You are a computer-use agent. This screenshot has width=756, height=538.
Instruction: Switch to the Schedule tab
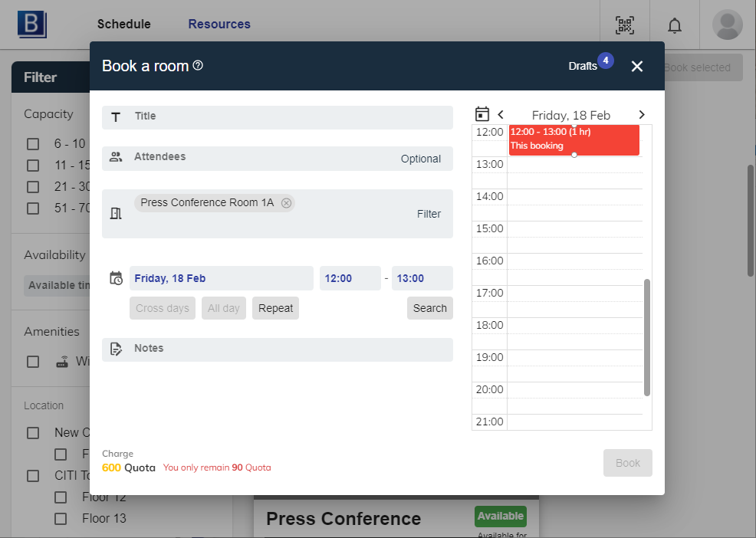coord(124,25)
